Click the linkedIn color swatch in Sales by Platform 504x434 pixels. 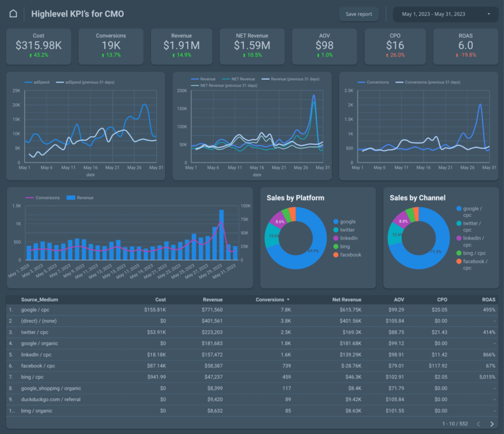click(x=336, y=238)
